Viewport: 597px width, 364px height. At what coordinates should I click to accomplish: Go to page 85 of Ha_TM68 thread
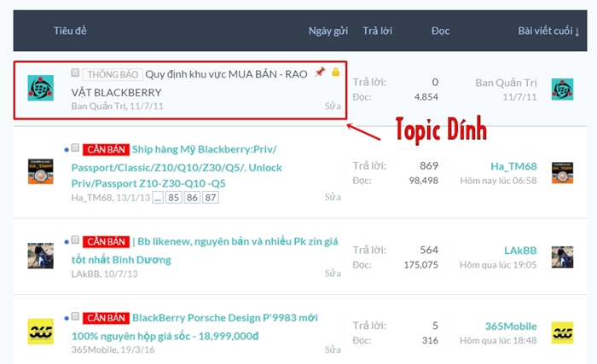(x=174, y=198)
